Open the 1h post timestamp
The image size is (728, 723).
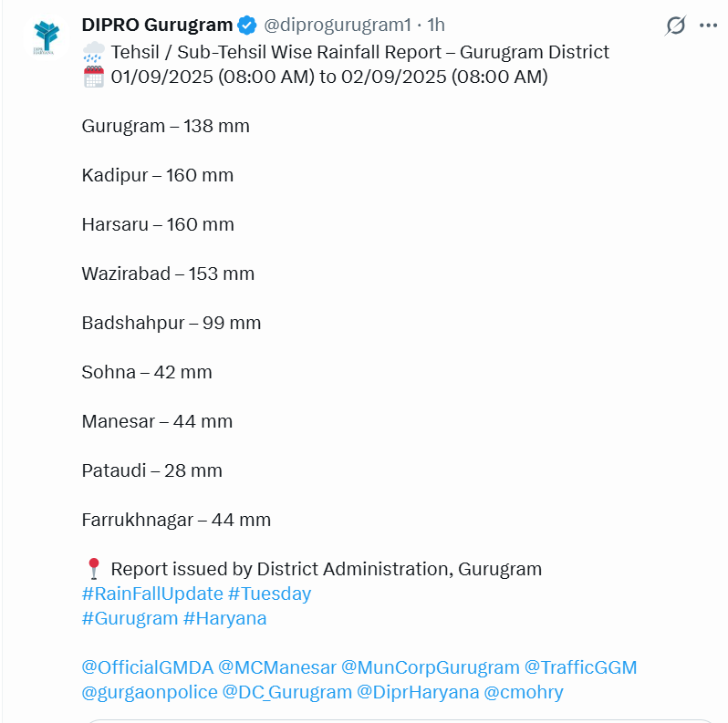436,25
